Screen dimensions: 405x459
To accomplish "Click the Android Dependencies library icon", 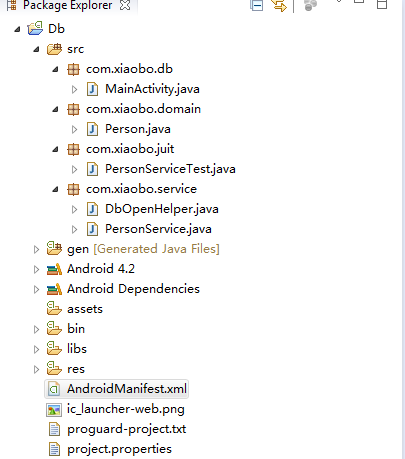I will click(x=54, y=289).
